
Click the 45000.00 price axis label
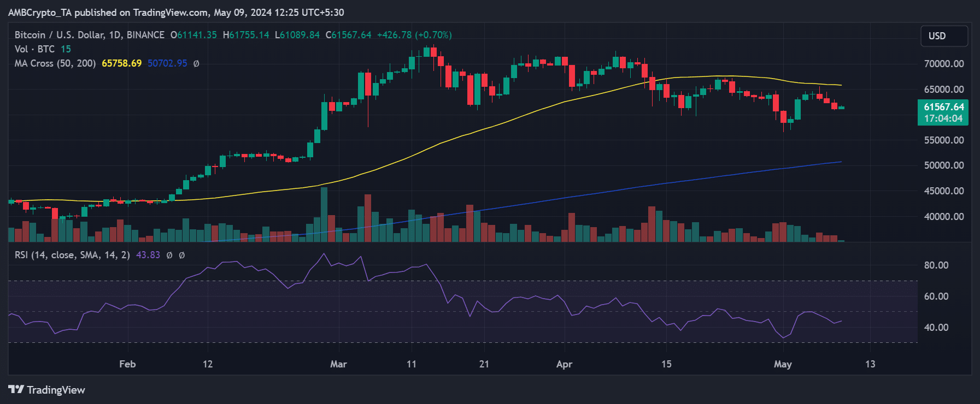(944, 191)
